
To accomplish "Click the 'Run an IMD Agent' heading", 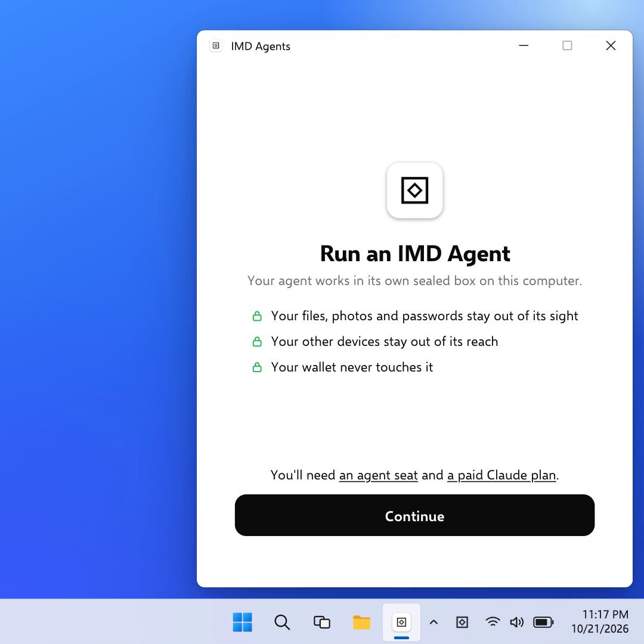I will [x=415, y=253].
